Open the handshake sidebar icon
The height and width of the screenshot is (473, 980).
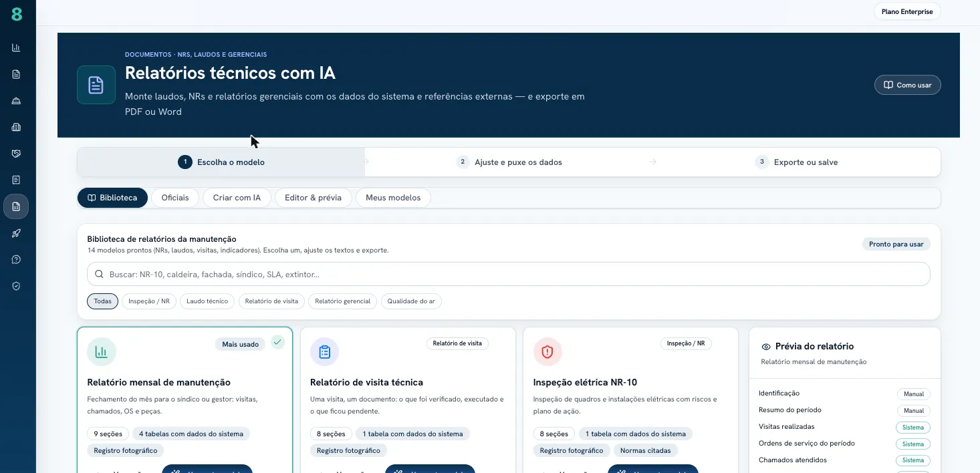click(16, 154)
